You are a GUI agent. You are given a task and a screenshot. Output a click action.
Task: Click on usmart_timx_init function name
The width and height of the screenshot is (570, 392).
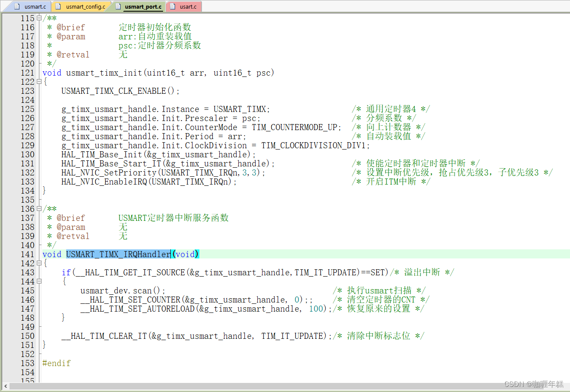[104, 73]
